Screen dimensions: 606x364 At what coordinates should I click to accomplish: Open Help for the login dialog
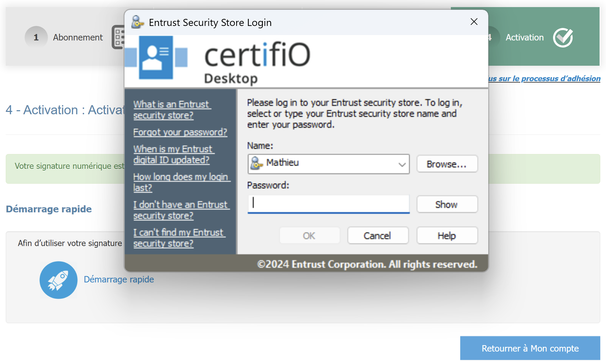click(x=447, y=236)
